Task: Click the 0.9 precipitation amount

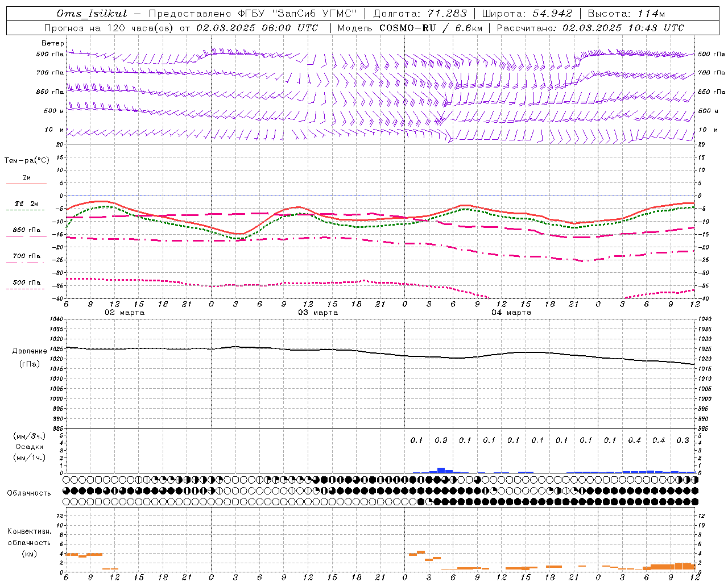Action: tap(441, 440)
